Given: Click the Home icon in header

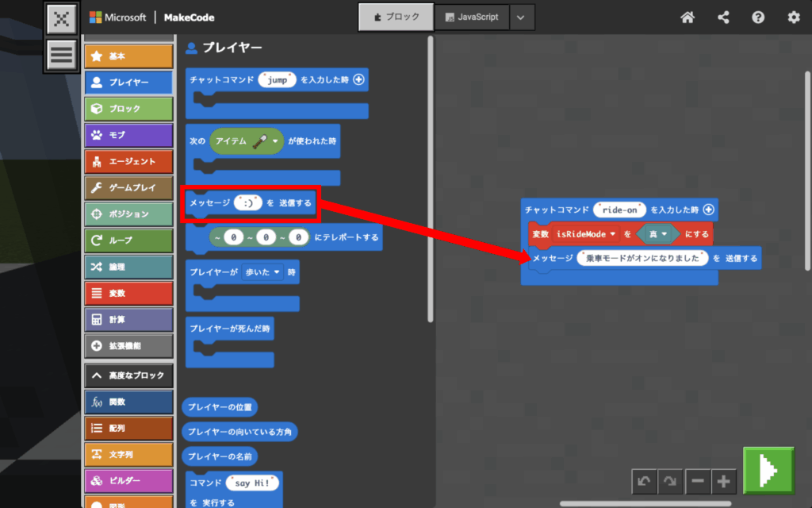Looking at the screenshot, I should (x=688, y=17).
